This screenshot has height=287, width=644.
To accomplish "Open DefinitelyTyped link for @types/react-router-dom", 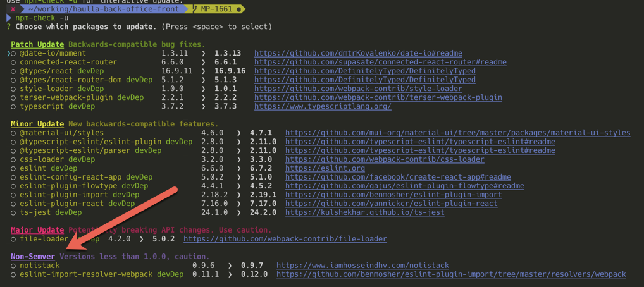I will point(365,80).
